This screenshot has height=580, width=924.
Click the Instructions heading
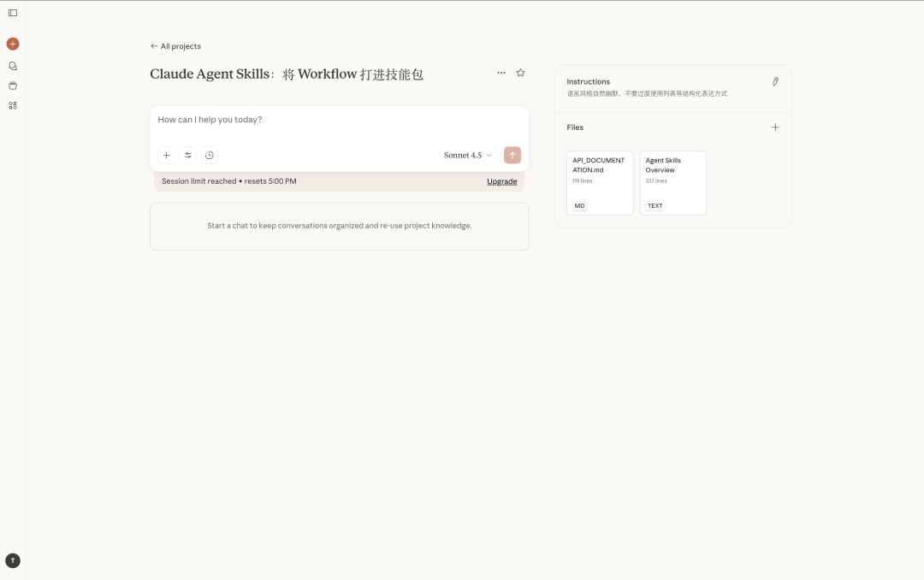588,82
